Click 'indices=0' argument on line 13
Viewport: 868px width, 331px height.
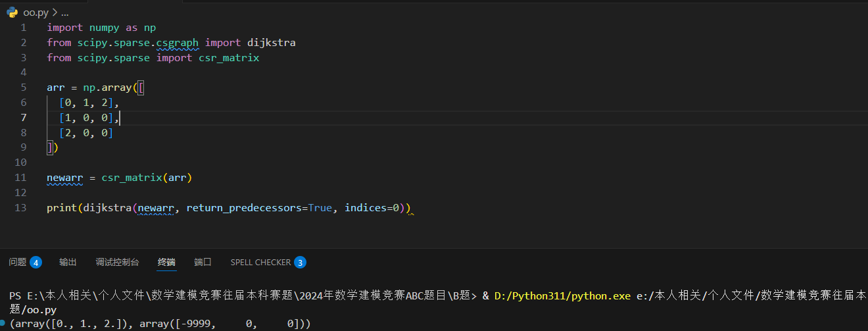pyautogui.click(x=372, y=208)
